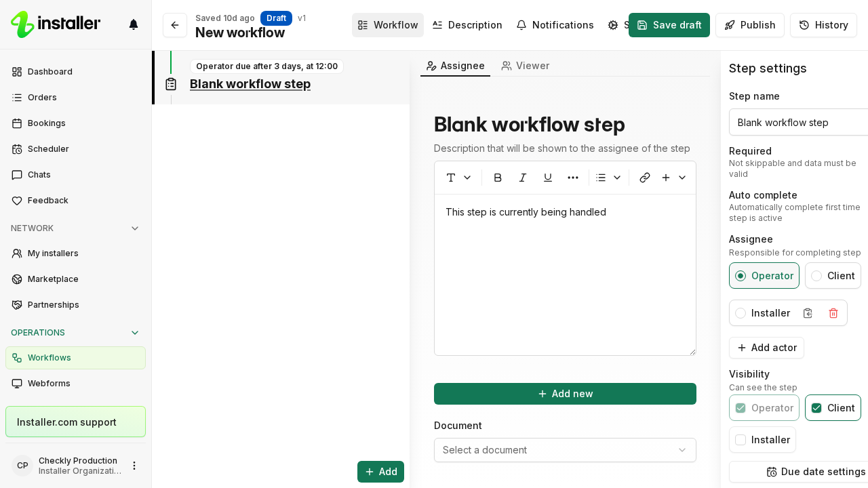868x488 pixels.
Task: Click the back arrow button
Action: tap(175, 25)
